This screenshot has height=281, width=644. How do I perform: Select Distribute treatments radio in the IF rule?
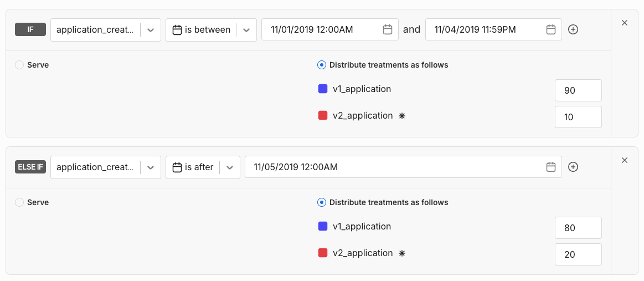point(322,65)
